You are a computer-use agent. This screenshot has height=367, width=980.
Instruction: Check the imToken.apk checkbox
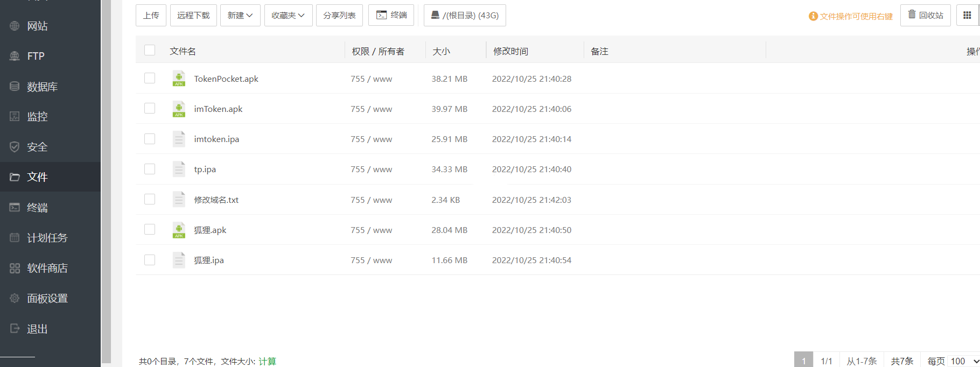point(150,108)
